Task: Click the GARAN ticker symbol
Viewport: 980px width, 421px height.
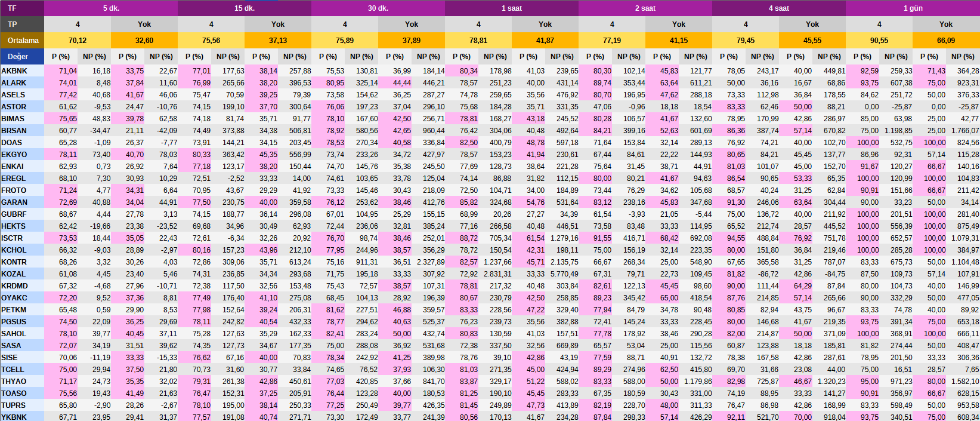Action: point(14,202)
